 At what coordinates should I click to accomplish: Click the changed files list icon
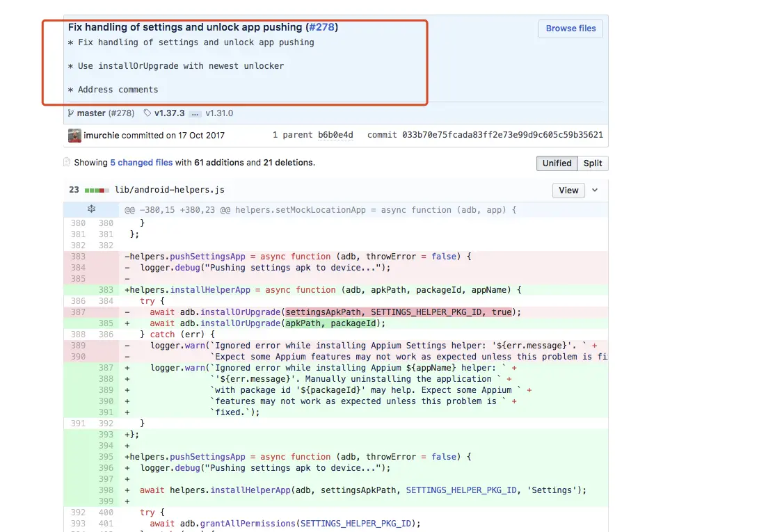coord(67,162)
